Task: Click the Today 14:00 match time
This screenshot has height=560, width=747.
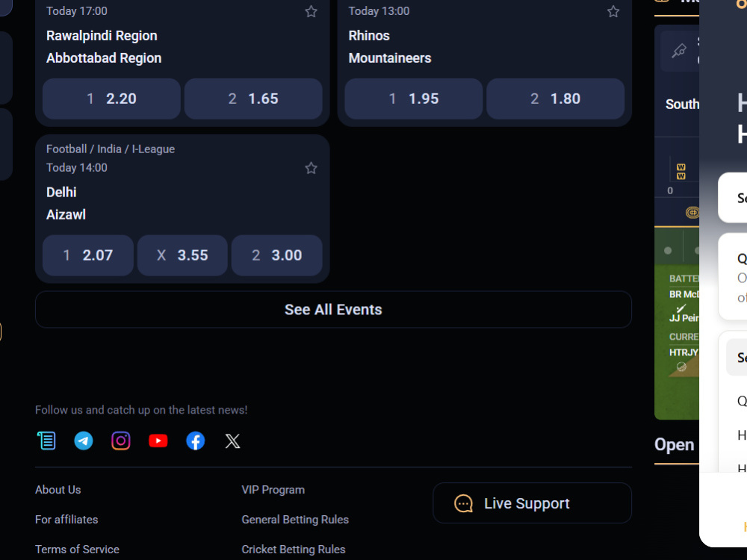Action: pos(77,167)
